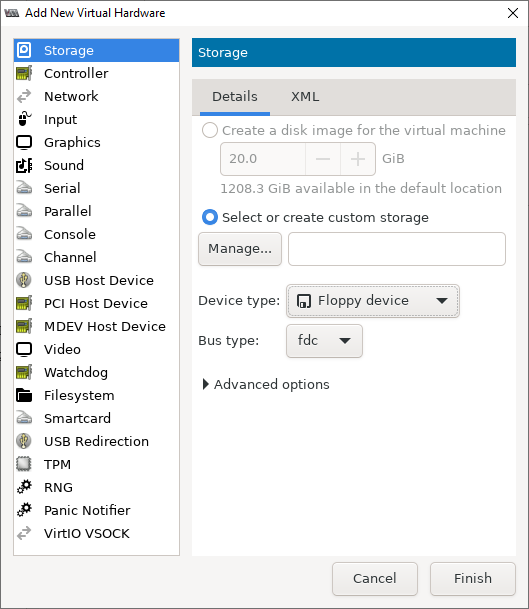The height and width of the screenshot is (609, 529).
Task: Confirm with the Finish button
Action: coord(473,578)
